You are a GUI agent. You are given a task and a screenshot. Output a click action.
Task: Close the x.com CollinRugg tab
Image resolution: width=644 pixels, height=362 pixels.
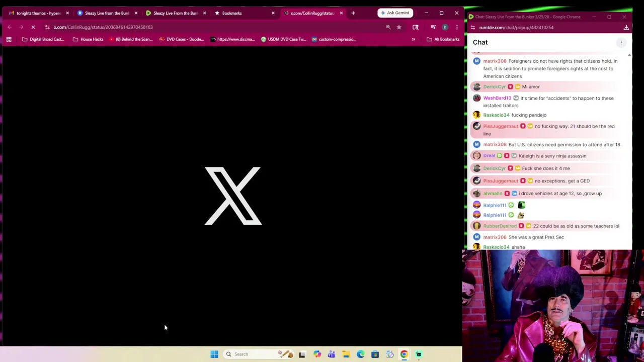[341, 13]
